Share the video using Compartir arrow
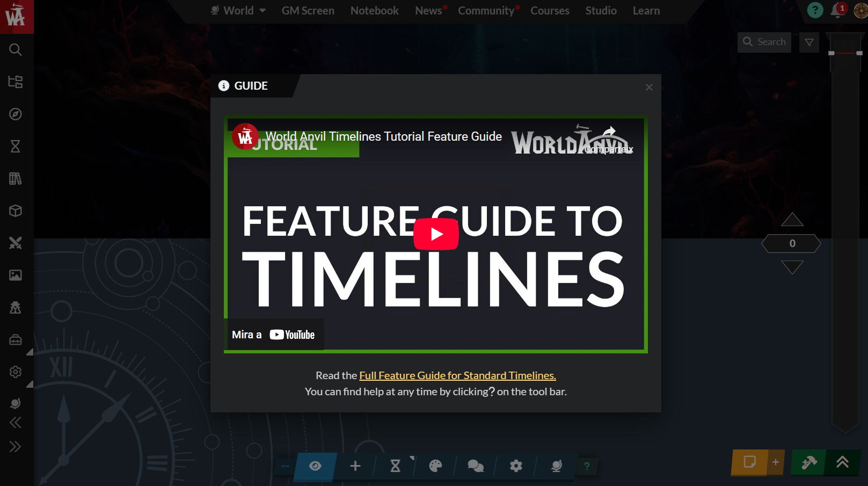Viewport: 868px width, 486px height. (609, 140)
